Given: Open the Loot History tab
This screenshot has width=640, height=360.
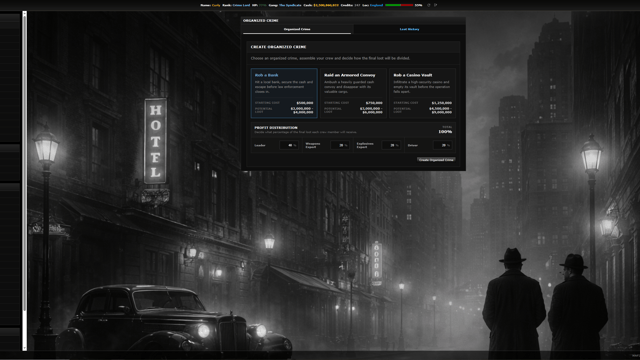Looking at the screenshot, I should click(409, 29).
